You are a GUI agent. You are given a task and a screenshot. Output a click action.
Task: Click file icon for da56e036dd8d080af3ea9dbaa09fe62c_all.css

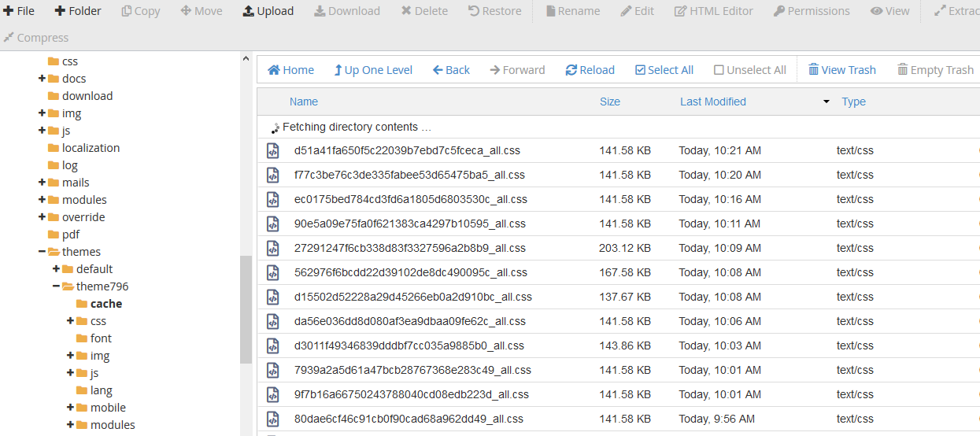tap(272, 321)
